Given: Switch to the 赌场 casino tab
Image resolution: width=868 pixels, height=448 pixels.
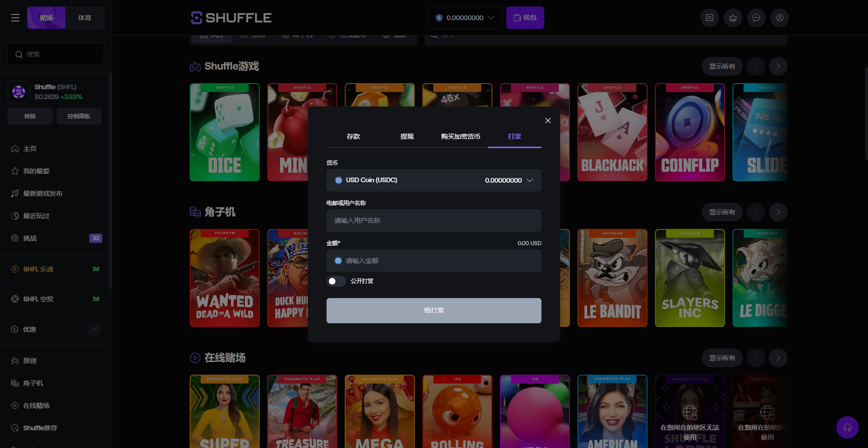Looking at the screenshot, I should 46,18.
